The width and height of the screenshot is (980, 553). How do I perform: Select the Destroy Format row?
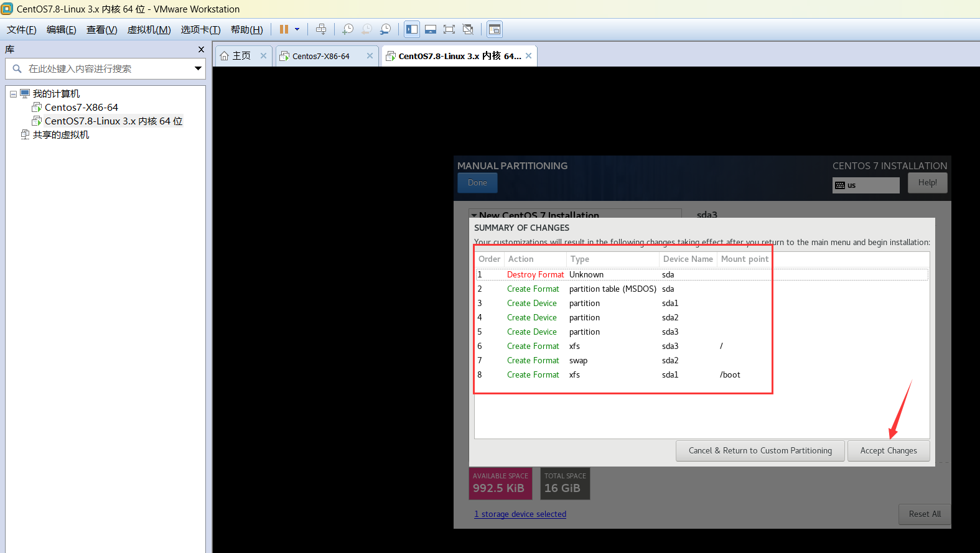tap(702, 275)
